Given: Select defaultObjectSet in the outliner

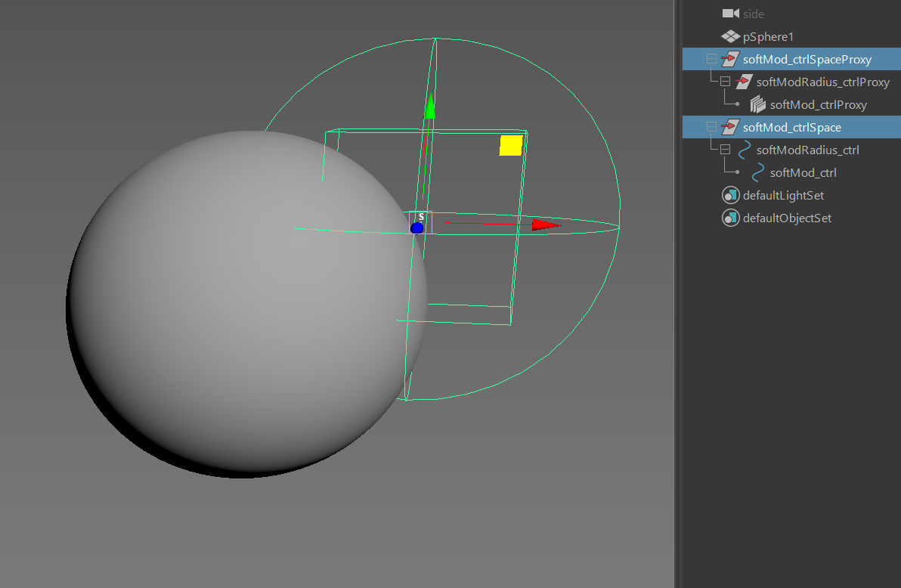Looking at the screenshot, I should 787,218.
